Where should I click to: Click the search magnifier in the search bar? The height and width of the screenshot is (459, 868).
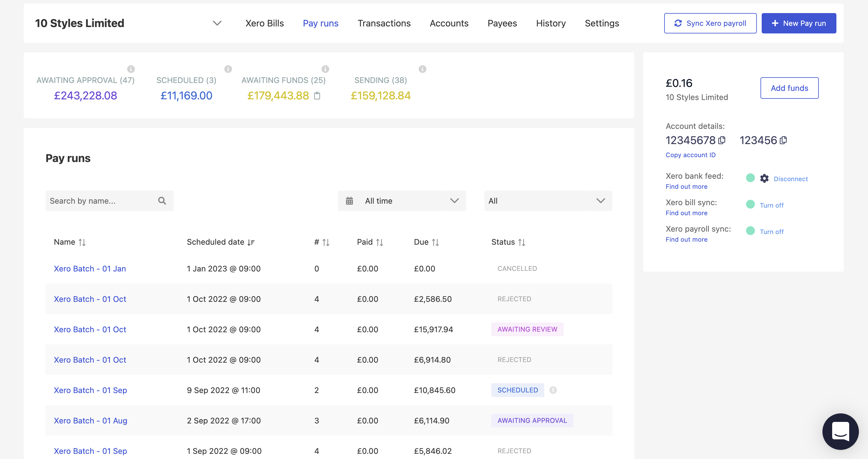(162, 201)
